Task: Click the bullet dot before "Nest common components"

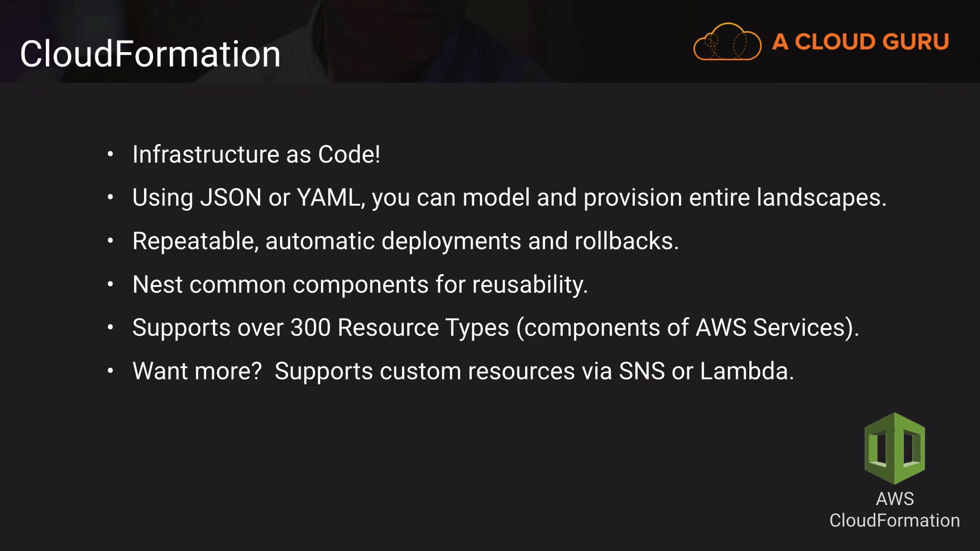Action: click(110, 284)
